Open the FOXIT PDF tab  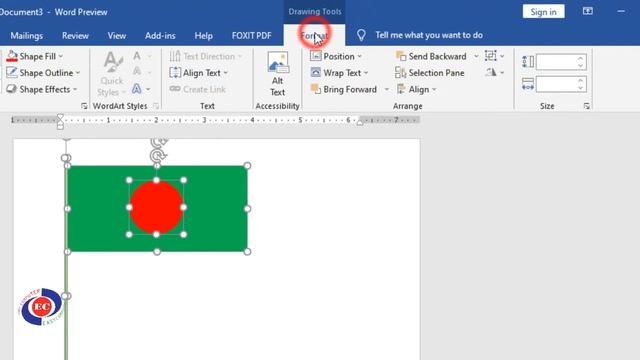pos(251,36)
